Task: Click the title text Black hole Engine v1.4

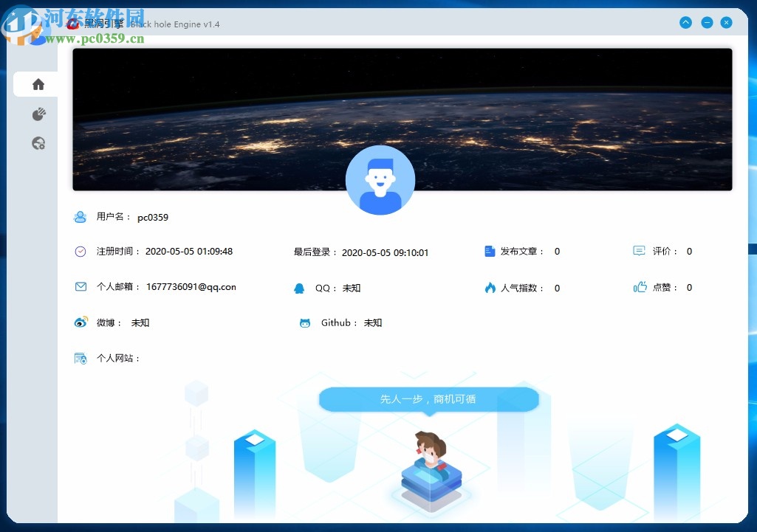Action: point(175,24)
